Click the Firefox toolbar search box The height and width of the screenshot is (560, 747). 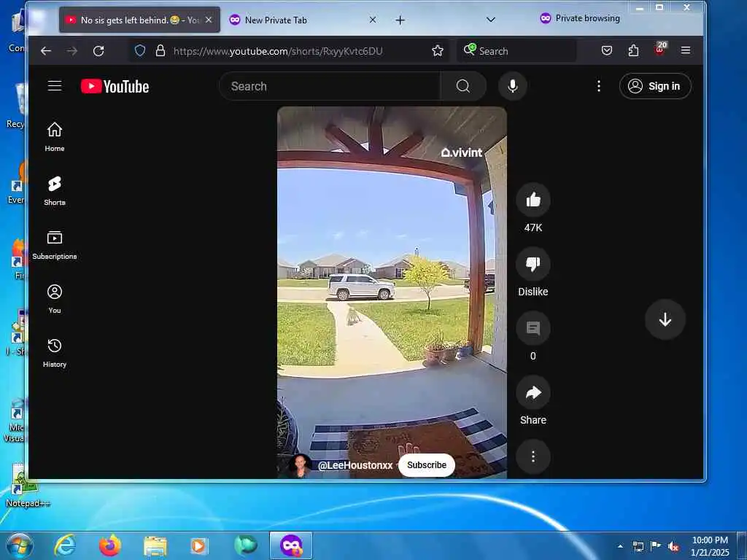(516, 51)
